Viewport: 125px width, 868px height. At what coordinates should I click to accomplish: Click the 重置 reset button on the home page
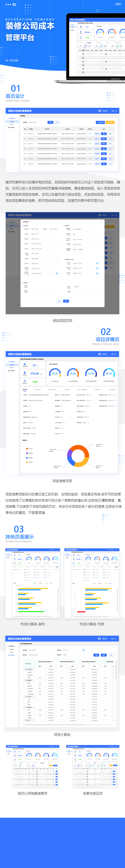pos(57,122)
